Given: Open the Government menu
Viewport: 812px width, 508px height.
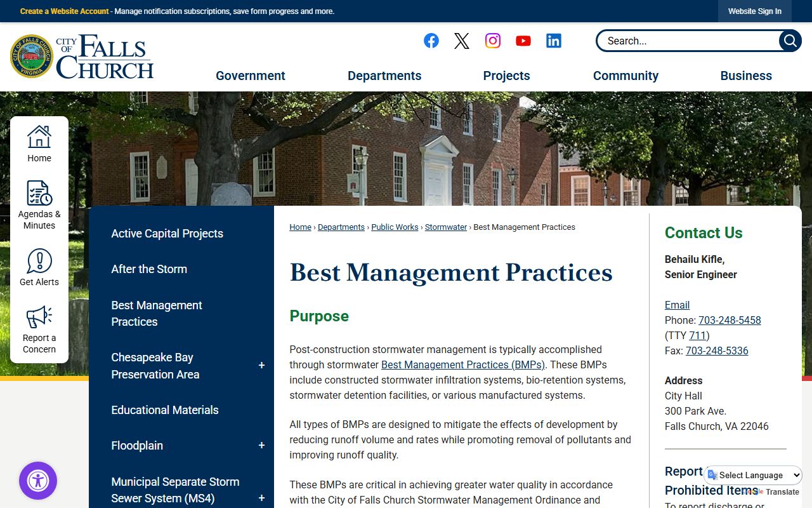Looking at the screenshot, I should (251, 76).
